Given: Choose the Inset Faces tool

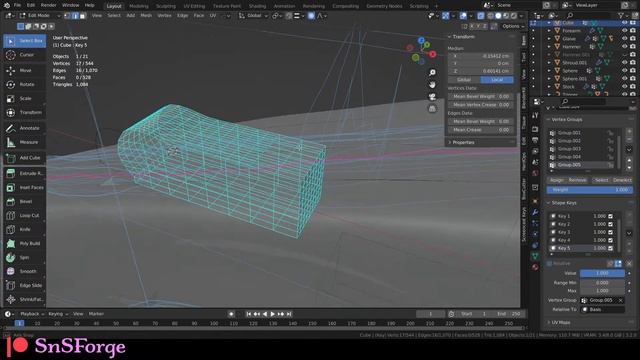Looking at the screenshot, I should pyautogui.click(x=24, y=187).
